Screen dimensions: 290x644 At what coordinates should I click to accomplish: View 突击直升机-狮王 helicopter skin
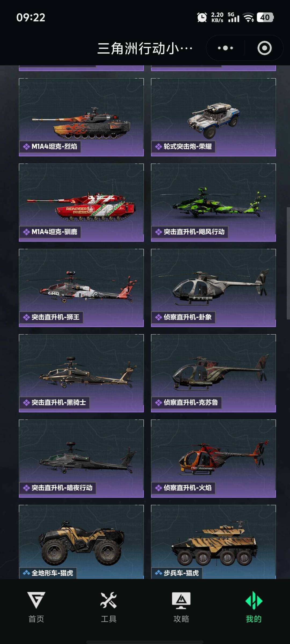[x=81, y=288]
